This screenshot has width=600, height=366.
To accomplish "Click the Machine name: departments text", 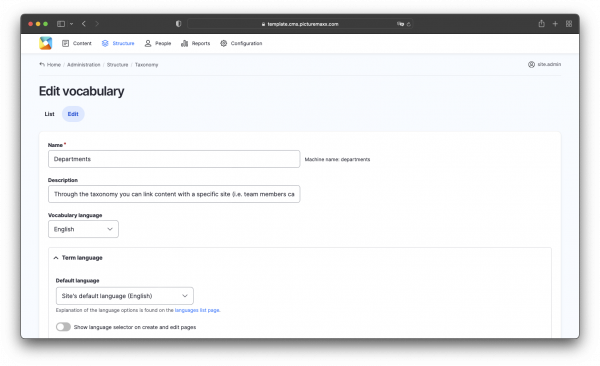I will coord(338,159).
